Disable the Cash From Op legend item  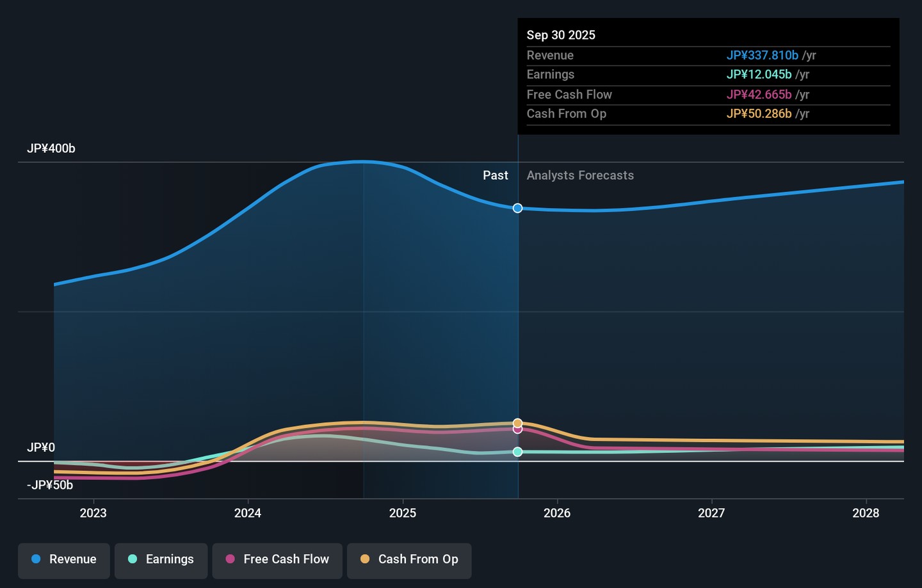point(409,559)
